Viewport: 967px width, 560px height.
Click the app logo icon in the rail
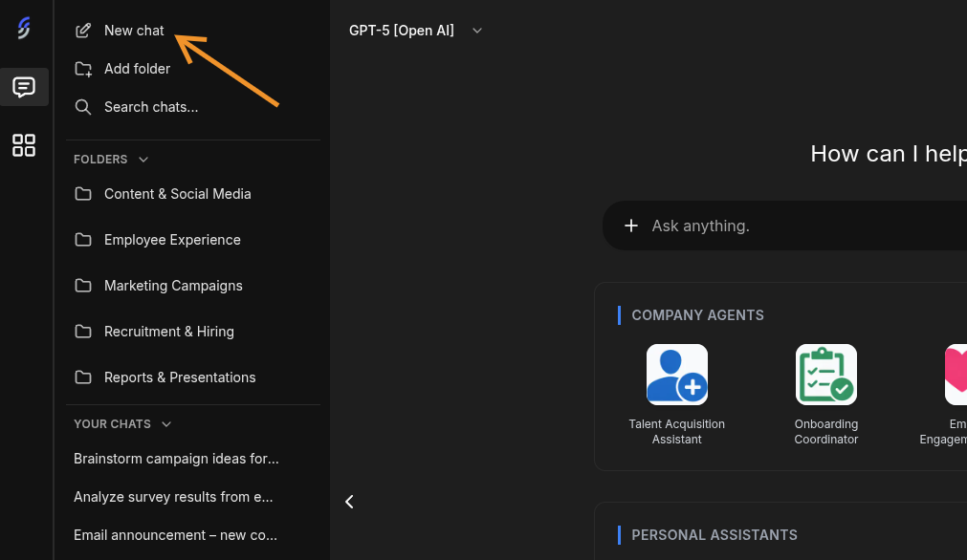point(24,29)
